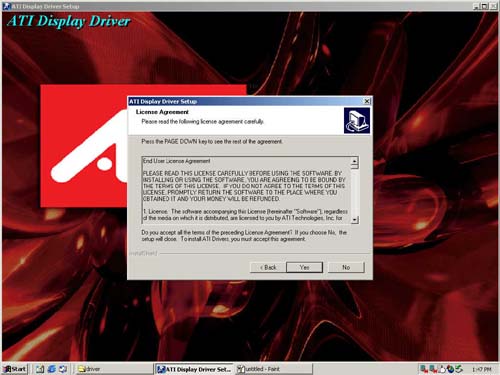Click the taskbar clock
Screen dimensions: 500x375
[x=482, y=369]
